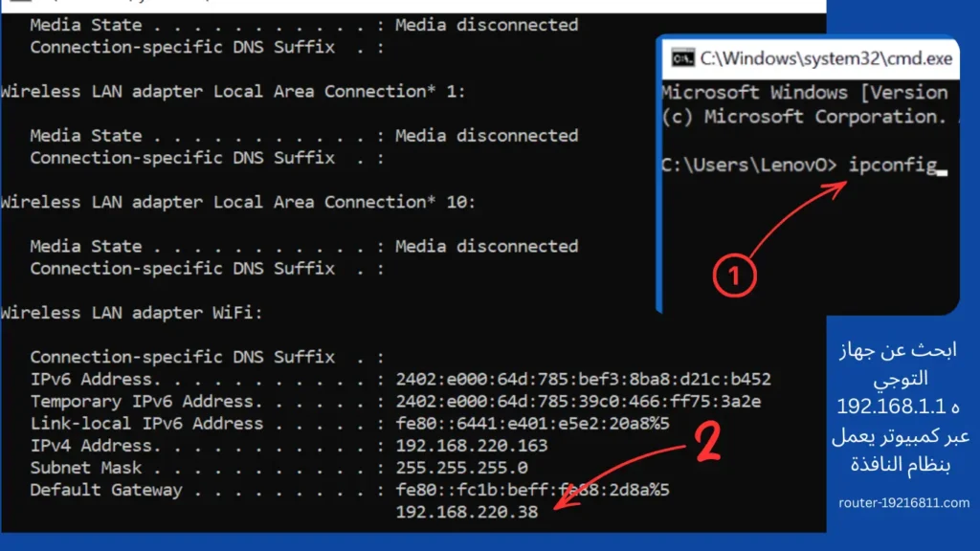Click the Local Area Connection* 1 heading
The height and width of the screenshot is (551, 980).
click(x=233, y=92)
